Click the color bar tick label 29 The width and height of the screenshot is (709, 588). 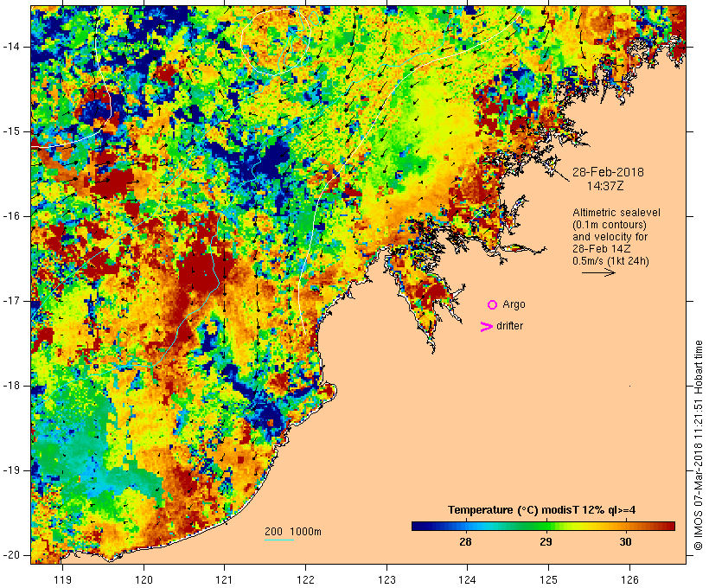546,542
